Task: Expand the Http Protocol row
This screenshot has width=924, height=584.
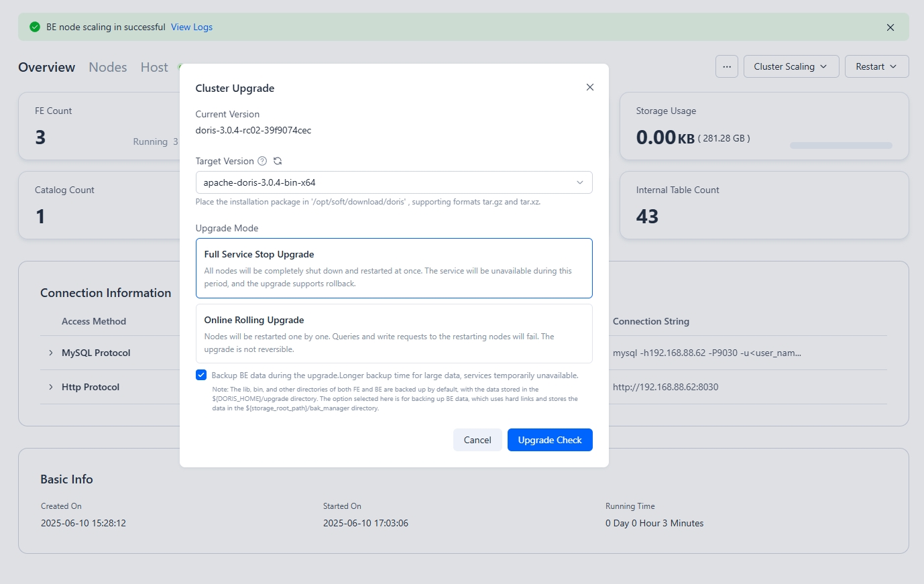Action: click(51, 387)
